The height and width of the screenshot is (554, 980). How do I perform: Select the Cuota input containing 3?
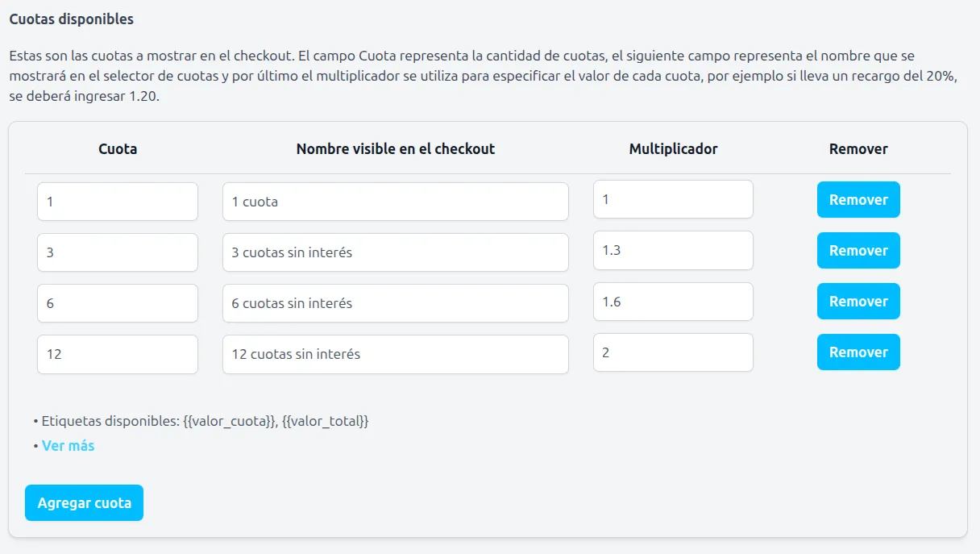[117, 252]
